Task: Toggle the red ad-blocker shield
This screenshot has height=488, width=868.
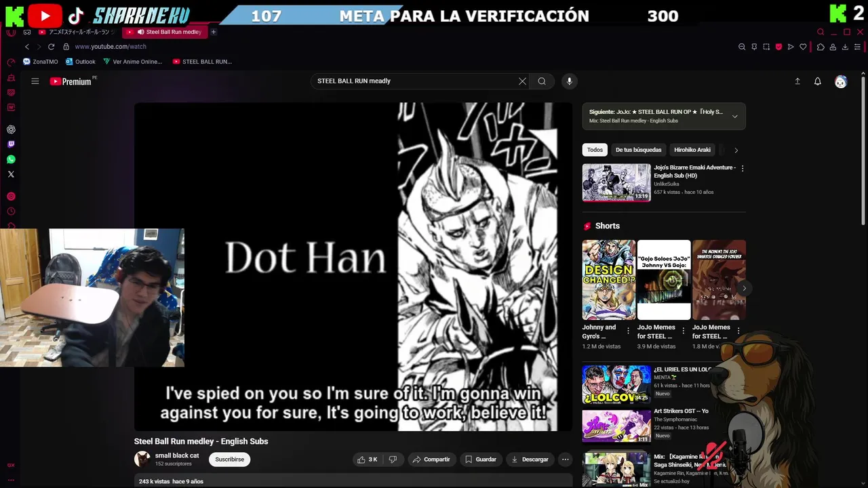Action: [x=778, y=47]
